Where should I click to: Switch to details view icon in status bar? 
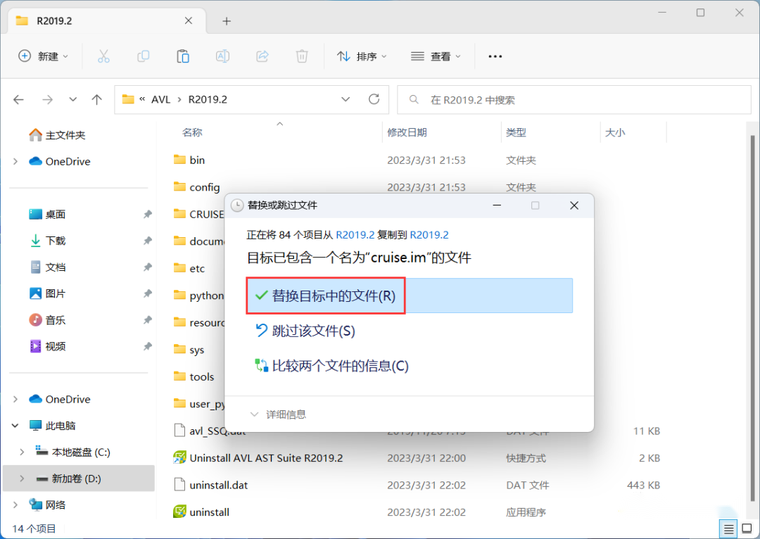[728, 529]
